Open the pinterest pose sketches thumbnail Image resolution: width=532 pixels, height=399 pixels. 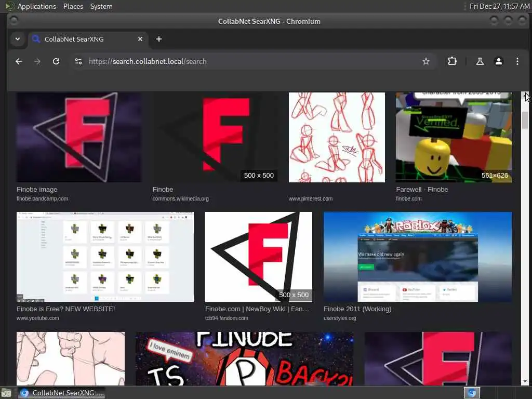click(337, 137)
